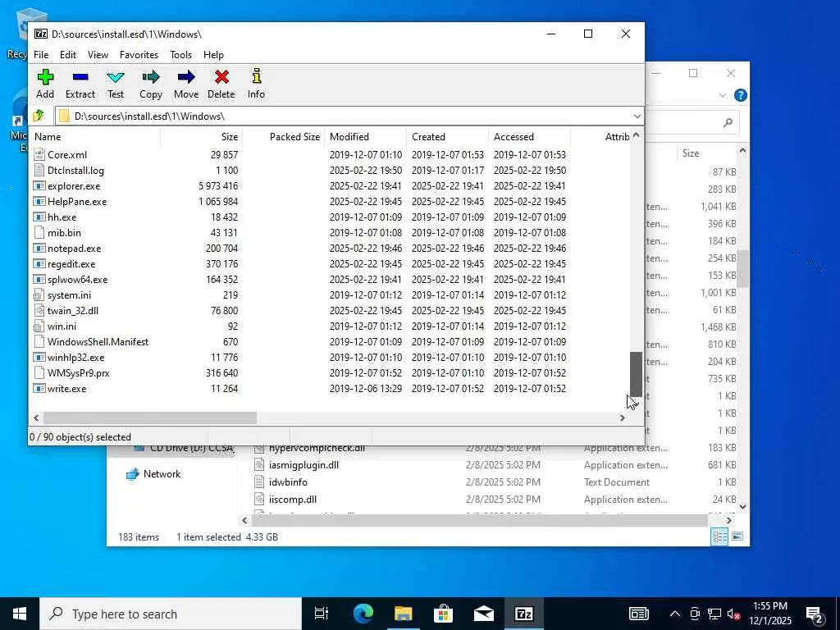Sort by the Packed Size column
Screen dimensions: 840x630
tap(283, 137)
